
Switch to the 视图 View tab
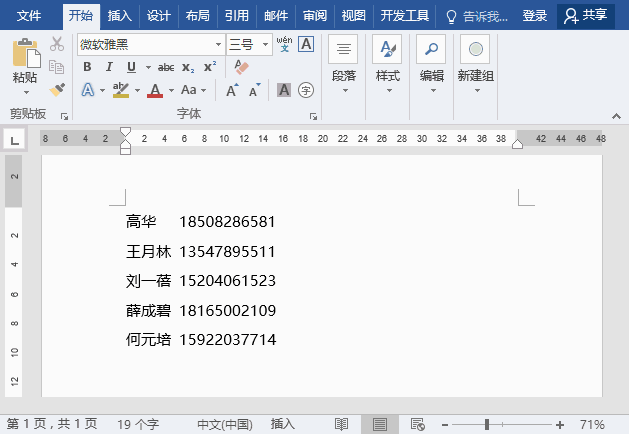353,16
